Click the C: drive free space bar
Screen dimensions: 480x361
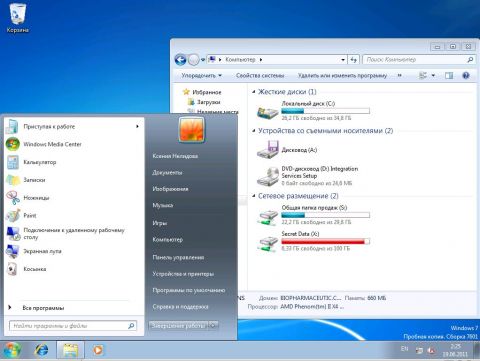325,111
